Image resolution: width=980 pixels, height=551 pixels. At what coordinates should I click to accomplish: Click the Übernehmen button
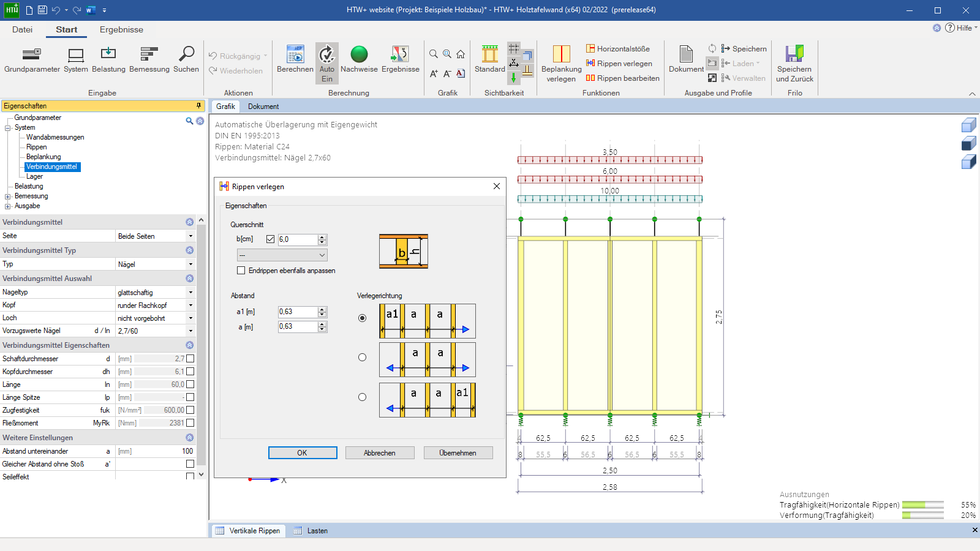[x=458, y=452]
